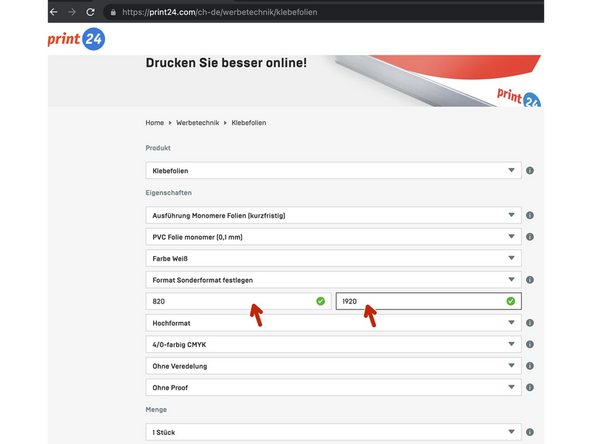Show info for the 1 Stück quantity

tap(530, 432)
